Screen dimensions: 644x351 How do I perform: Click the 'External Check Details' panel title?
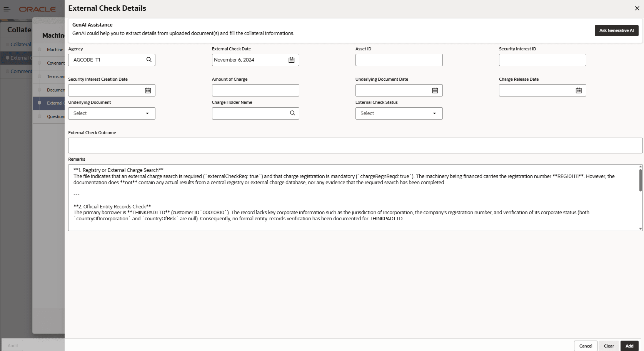tap(107, 8)
